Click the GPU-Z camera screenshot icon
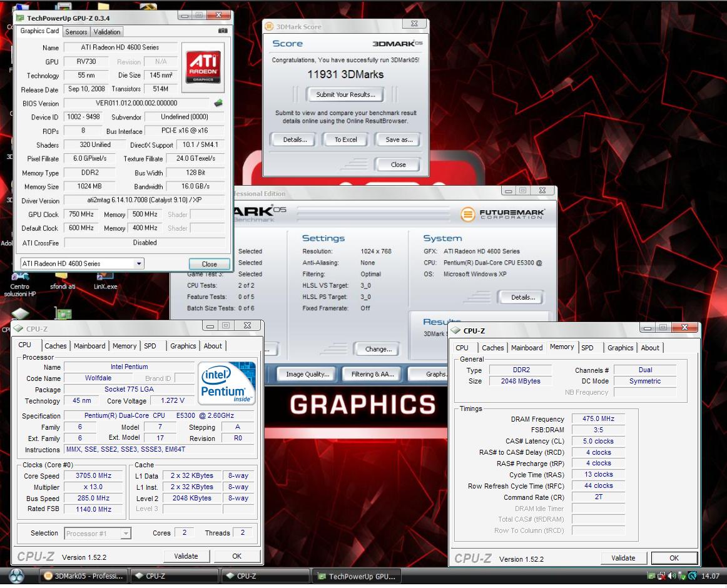The image size is (727, 588). click(223, 31)
